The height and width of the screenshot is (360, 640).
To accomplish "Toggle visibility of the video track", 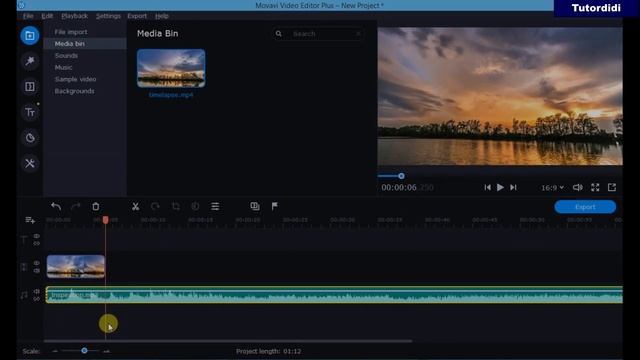I will pos(37,263).
